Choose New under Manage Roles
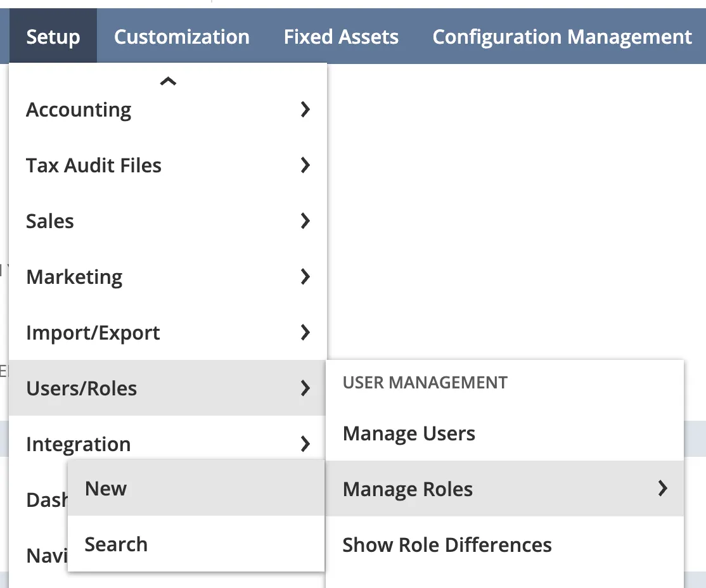 pyautogui.click(x=196, y=489)
